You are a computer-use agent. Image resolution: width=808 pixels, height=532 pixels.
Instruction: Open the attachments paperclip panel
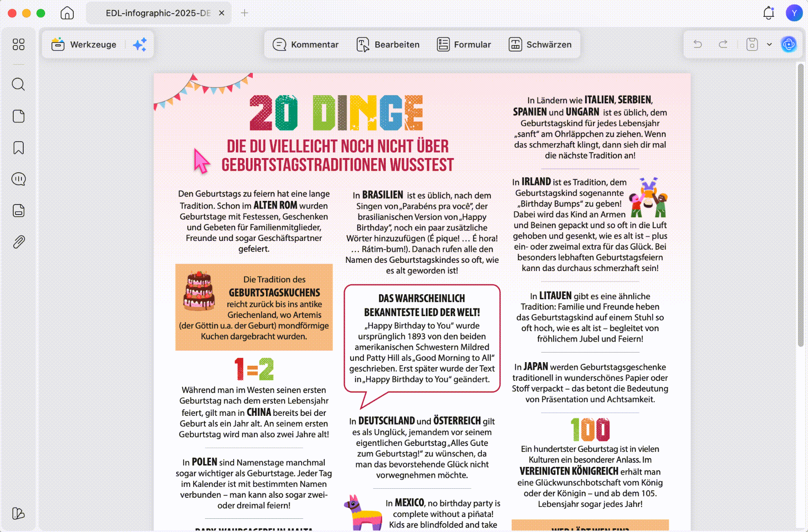(19, 242)
